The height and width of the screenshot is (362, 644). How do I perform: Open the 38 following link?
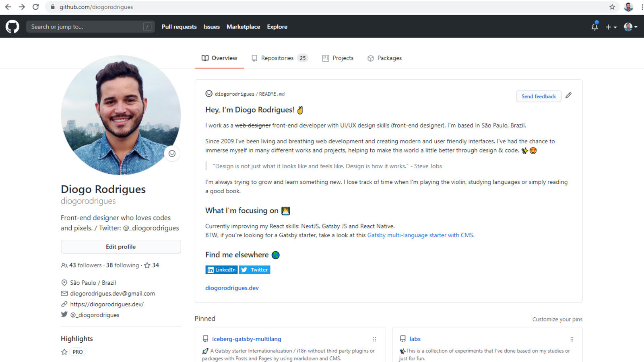(x=122, y=265)
